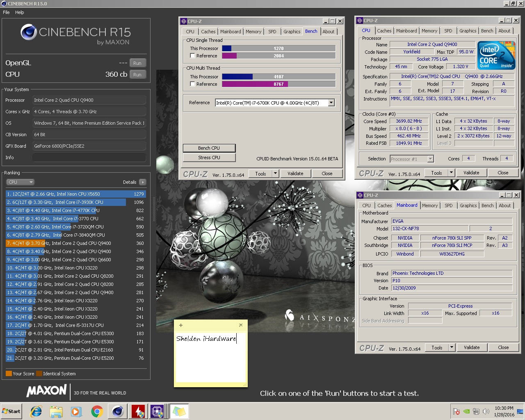The image size is (525, 420).
Task: Open Internet Explorer from the taskbar
Action: click(x=36, y=411)
